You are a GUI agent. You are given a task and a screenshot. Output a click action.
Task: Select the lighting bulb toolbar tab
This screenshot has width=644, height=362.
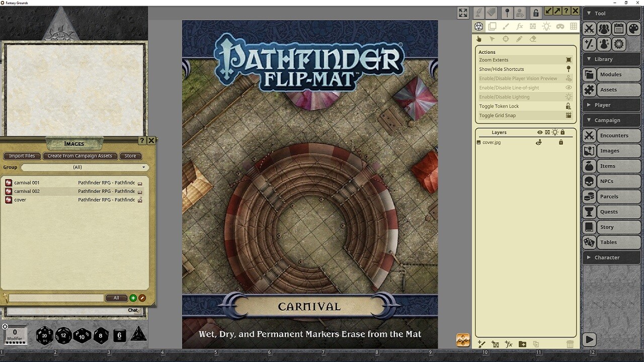pos(546,27)
